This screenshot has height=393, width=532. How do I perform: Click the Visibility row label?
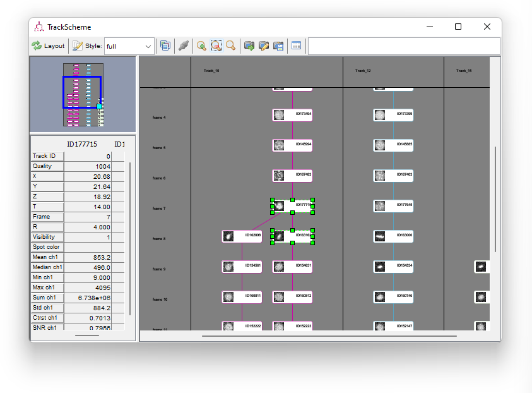tap(47, 237)
